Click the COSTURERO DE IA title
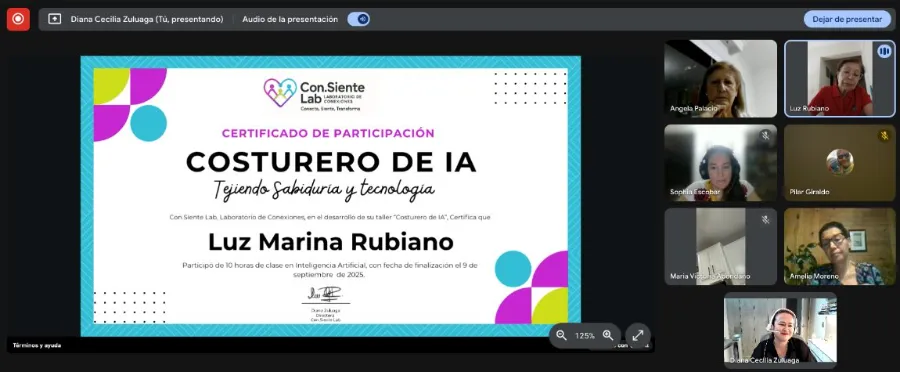This screenshot has height=372, width=900. coord(331,161)
